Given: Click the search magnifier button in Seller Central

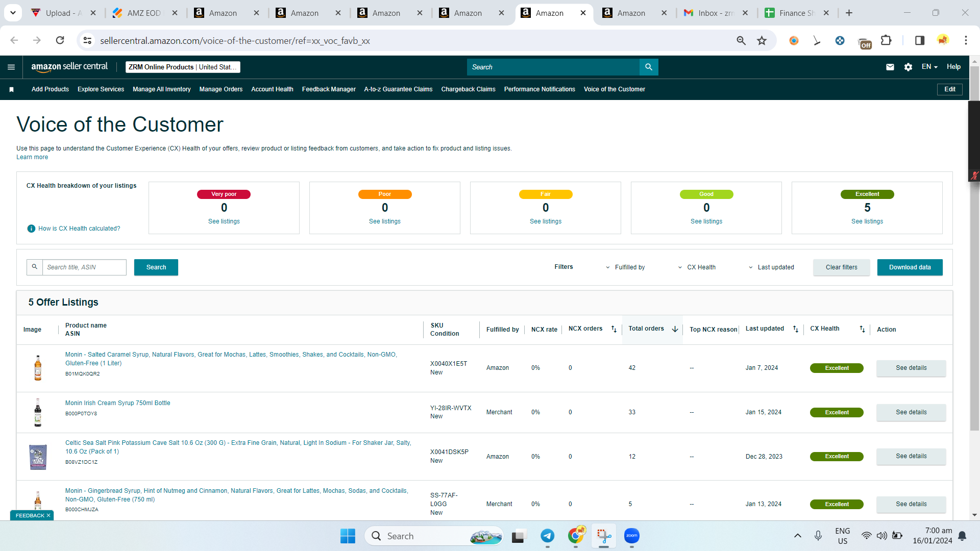Looking at the screenshot, I should 649,67.
